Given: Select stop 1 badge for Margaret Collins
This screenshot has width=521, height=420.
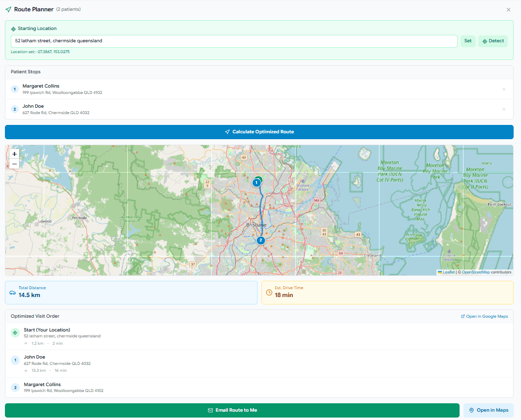Looking at the screenshot, I should [x=15, y=89].
